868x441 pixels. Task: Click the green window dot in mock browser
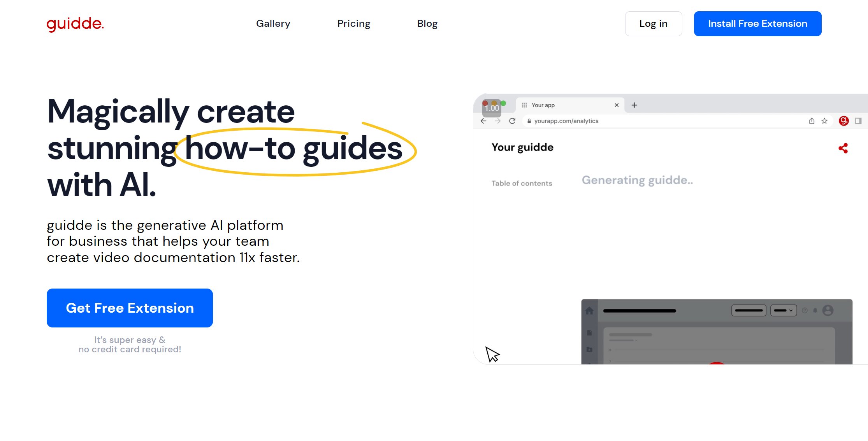click(x=503, y=103)
